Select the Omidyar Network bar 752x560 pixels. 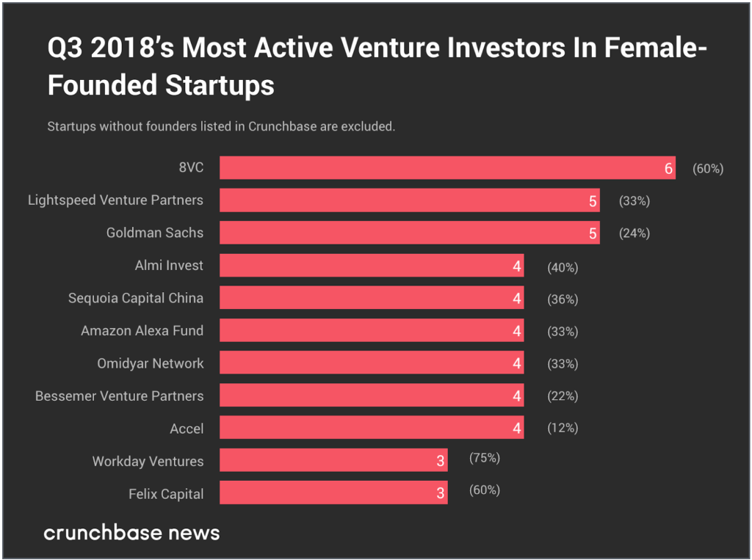coord(371,363)
